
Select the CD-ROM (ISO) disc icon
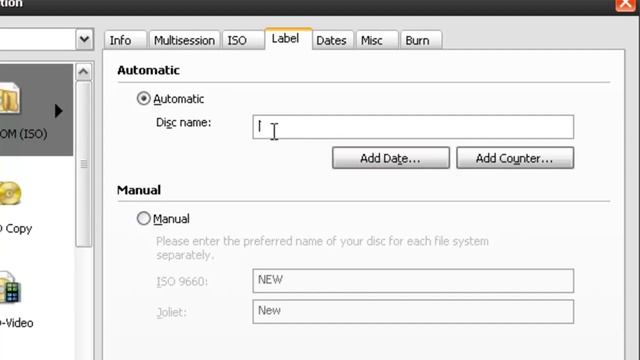(9, 98)
